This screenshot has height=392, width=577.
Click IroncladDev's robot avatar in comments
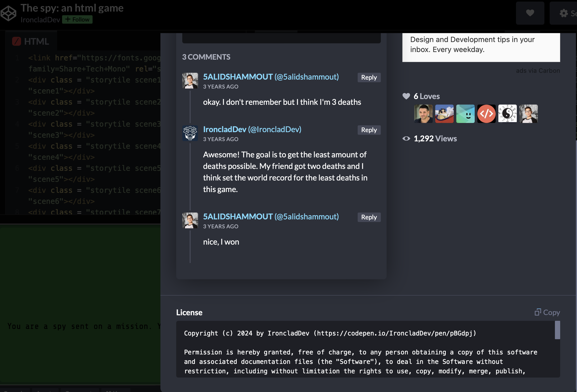[190, 133]
